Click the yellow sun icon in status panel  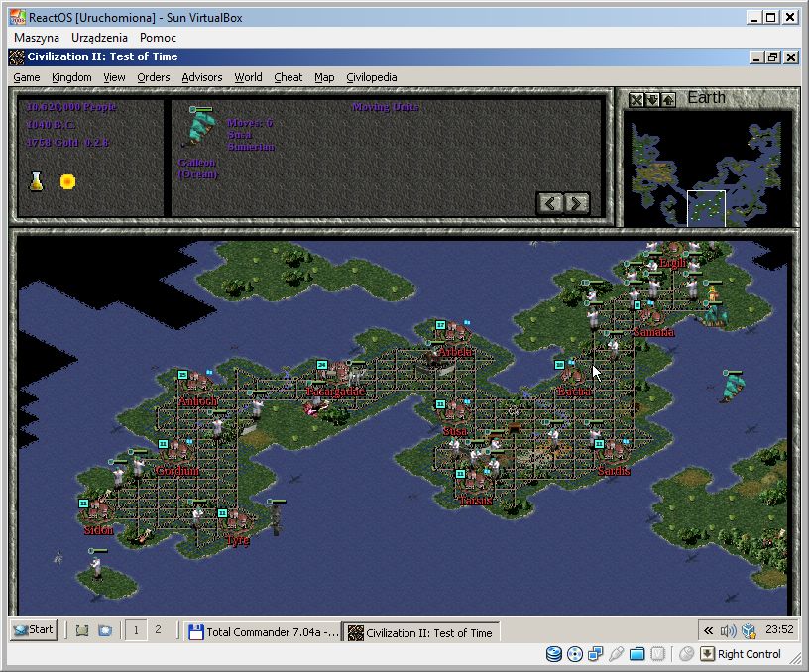[x=67, y=181]
